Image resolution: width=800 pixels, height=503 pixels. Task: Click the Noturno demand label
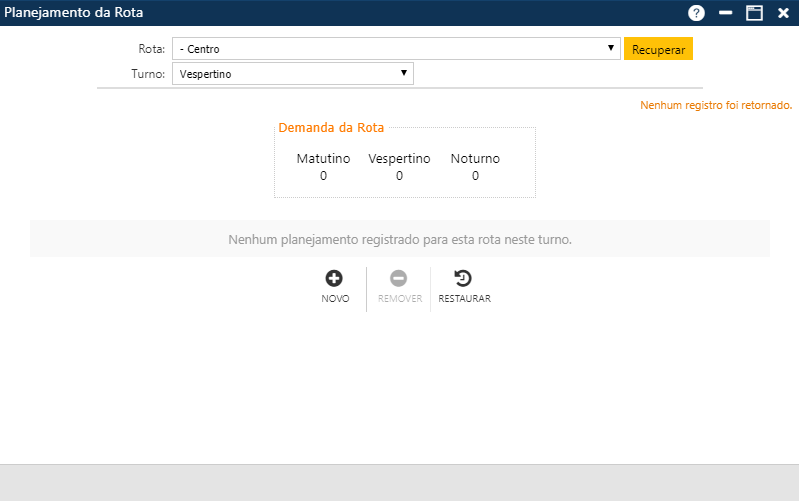click(475, 159)
